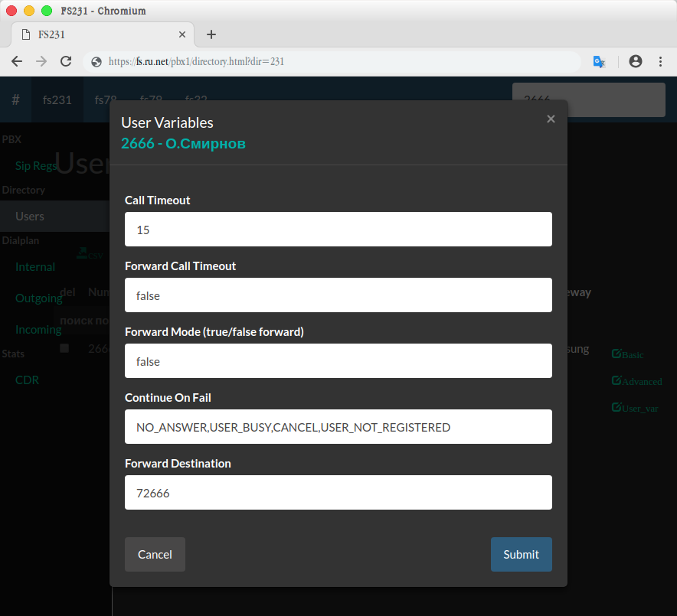Click the 2666 - О.Смирнов heading
The height and width of the screenshot is (616, 677).
pyautogui.click(x=183, y=143)
